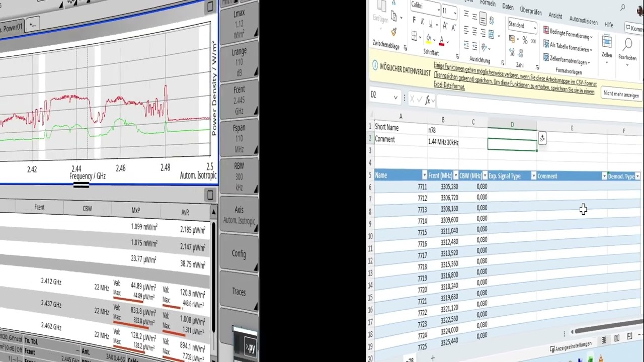The height and width of the screenshot is (362, 644).
Task: Open the Standard number format dropdown
Action: [534, 26]
